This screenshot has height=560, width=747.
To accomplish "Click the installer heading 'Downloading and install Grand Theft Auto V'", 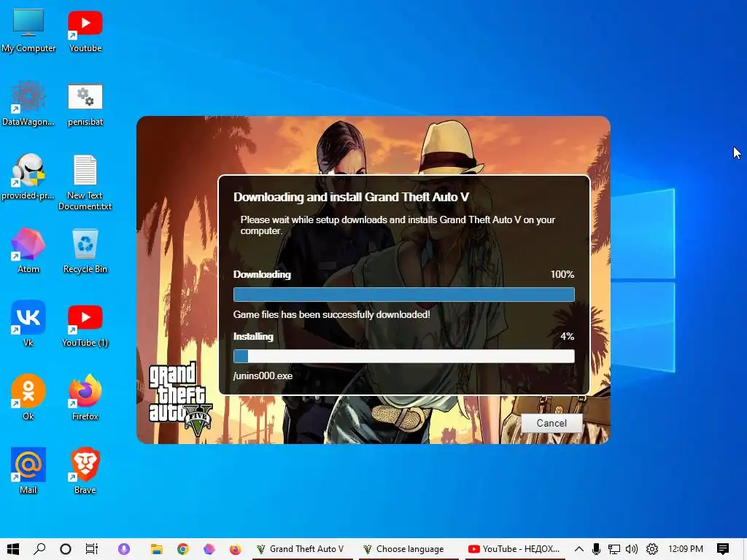I will pos(351,197).
